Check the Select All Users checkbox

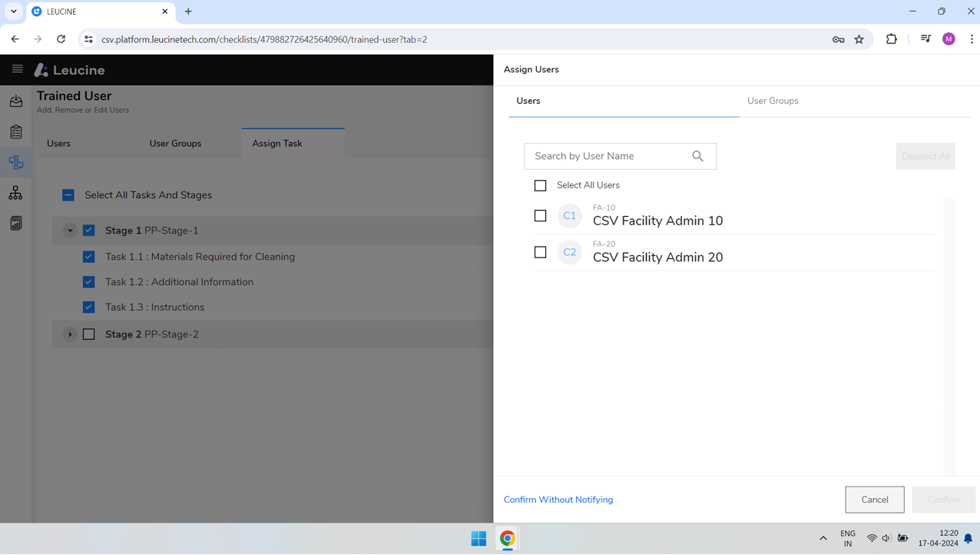point(541,185)
